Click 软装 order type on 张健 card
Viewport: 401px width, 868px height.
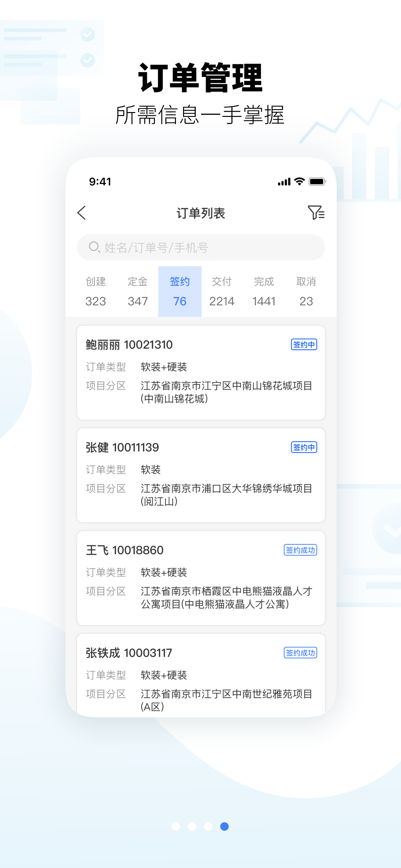pyautogui.click(x=151, y=470)
